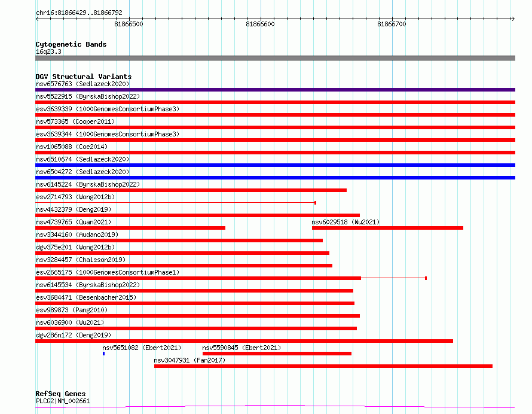The image size is (532, 414).
Task: Open nsv4432379 (Deng2019) variant
Action: click(x=74, y=209)
